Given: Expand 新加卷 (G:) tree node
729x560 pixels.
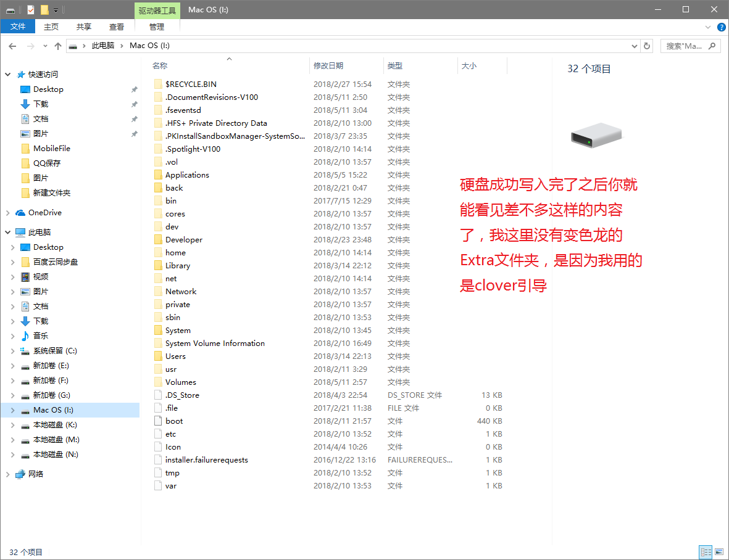Looking at the screenshot, I should pyautogui.click(x=13, y=395).
